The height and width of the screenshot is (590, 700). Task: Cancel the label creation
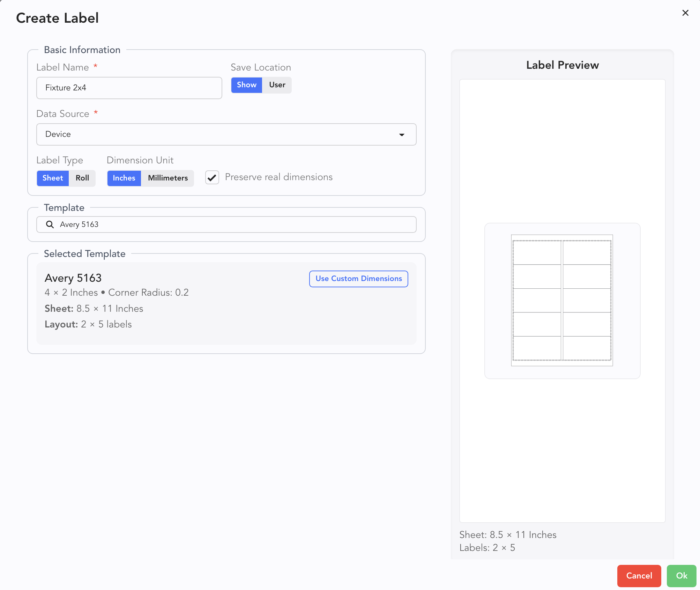pos(639,576)
